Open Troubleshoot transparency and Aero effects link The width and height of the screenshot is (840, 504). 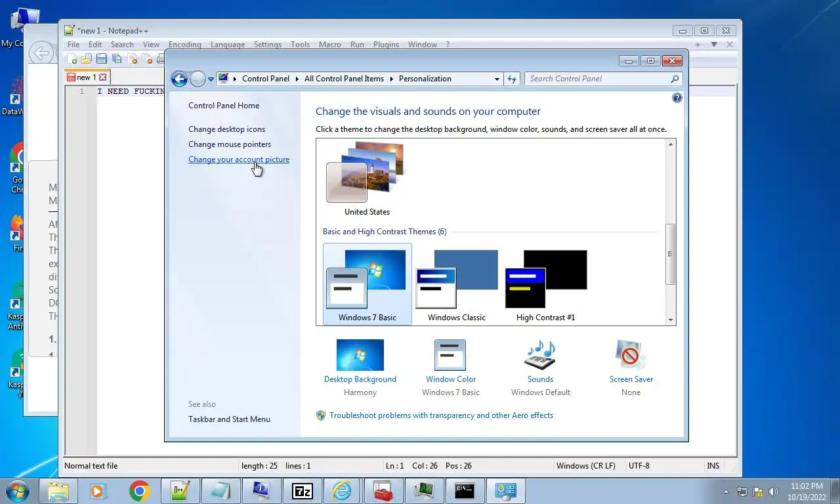click(441, 415)
